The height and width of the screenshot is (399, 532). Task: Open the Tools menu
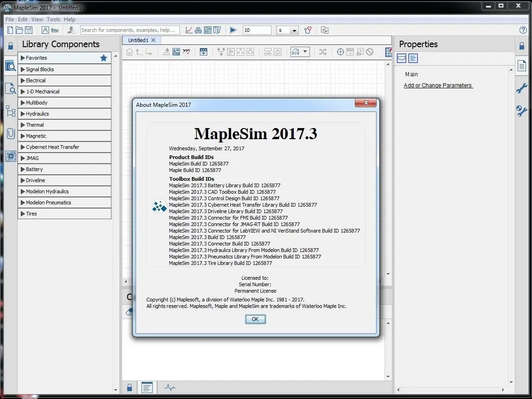pos(53,19)
